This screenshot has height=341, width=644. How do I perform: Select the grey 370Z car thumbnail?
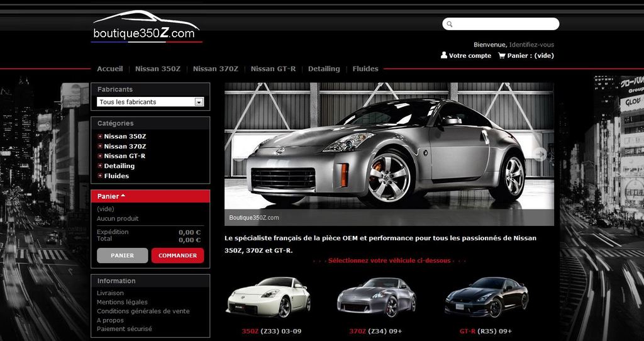click(x=376, y=298)
